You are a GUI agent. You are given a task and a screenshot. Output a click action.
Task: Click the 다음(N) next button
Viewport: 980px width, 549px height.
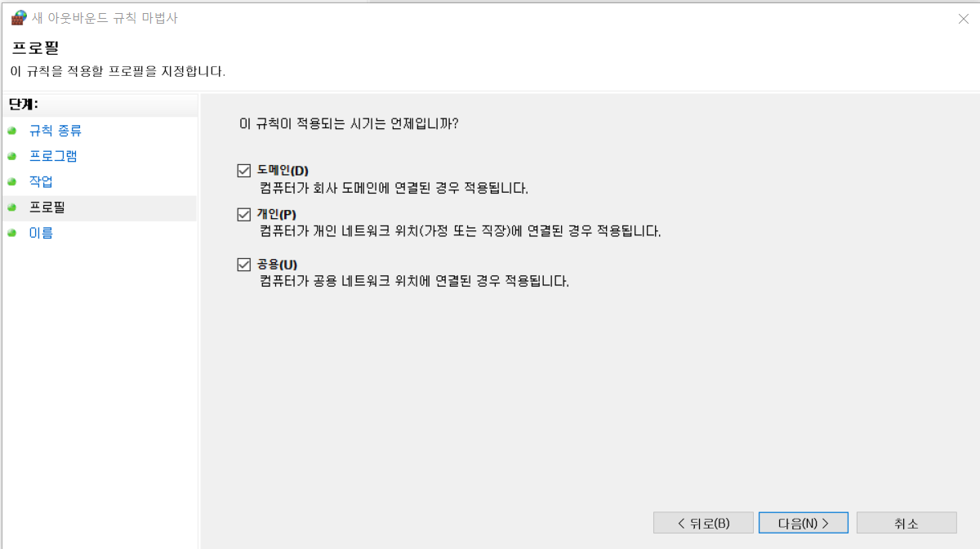(x=804, y=523)
